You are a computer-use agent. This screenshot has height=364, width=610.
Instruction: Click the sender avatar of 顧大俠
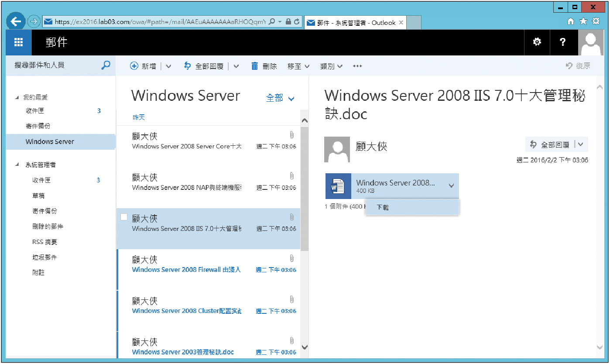point(337,149)
